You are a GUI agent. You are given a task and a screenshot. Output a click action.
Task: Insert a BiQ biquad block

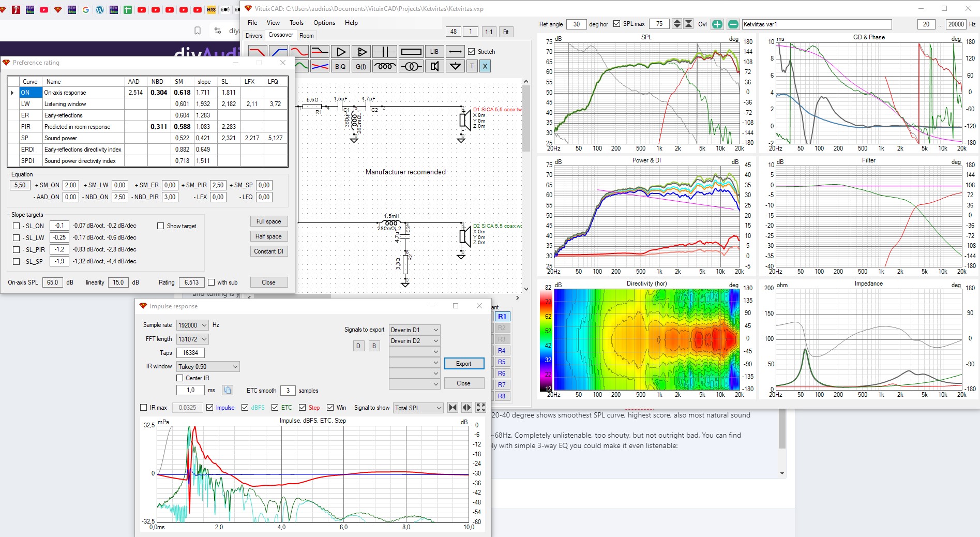pos(340,66)
